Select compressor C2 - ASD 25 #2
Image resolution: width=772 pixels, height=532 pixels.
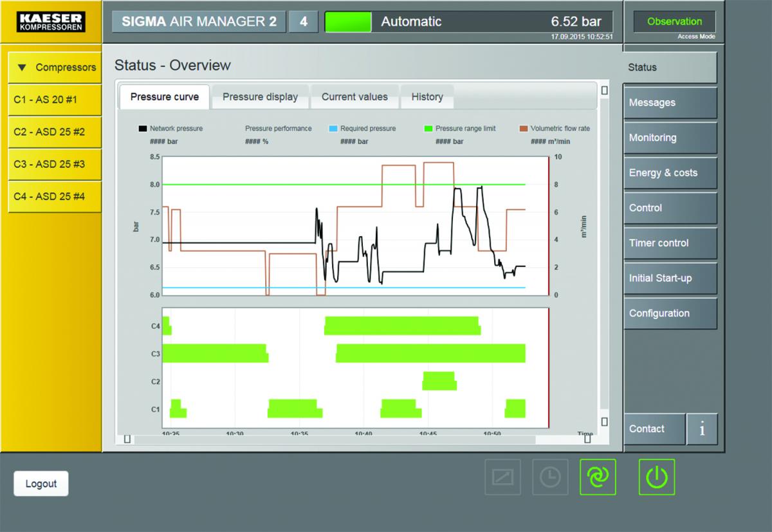click(55, 132)
